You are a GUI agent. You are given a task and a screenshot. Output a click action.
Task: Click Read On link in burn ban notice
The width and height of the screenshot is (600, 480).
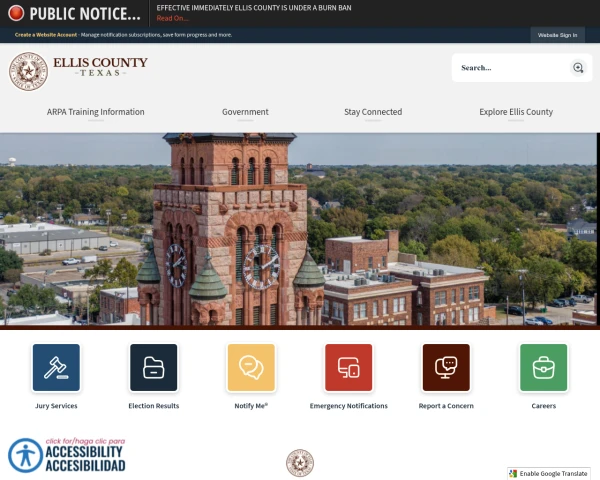[173, 18]
